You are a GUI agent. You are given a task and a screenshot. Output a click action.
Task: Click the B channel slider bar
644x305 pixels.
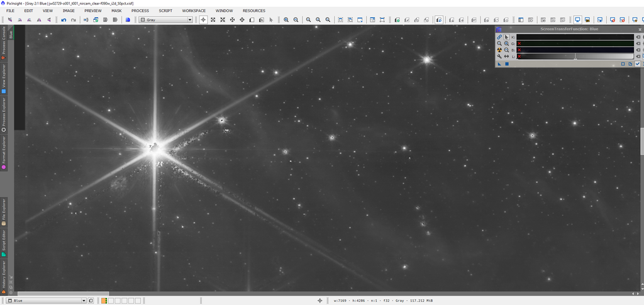[575, 50]
